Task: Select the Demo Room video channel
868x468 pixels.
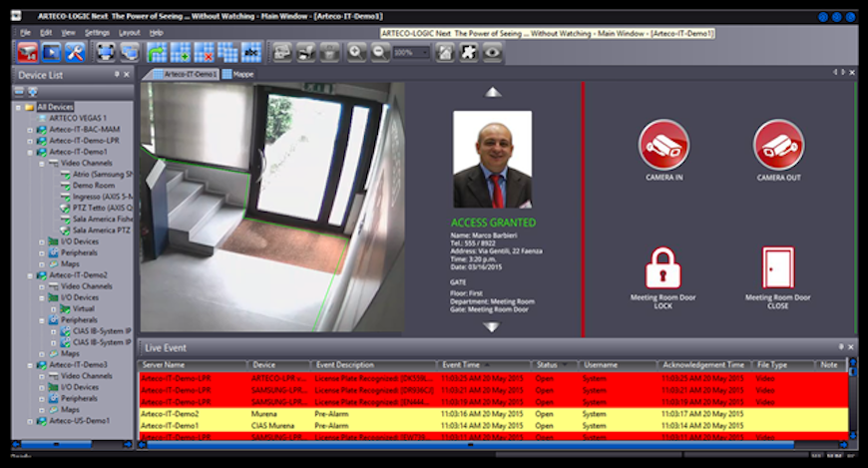Action: point(94,186)
